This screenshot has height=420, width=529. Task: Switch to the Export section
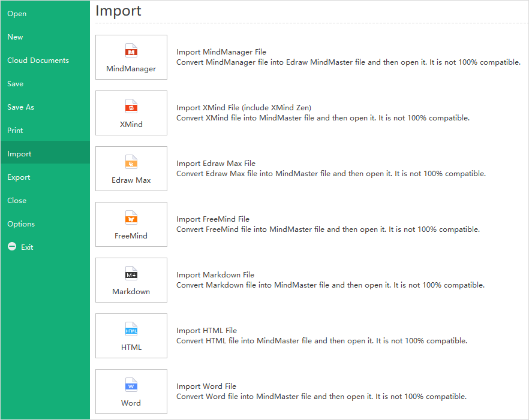19,177
